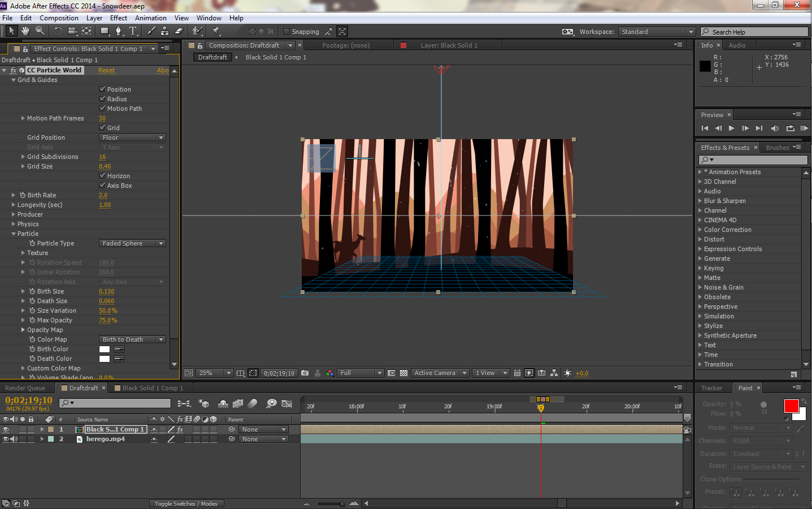The height and width of the screenshot is (509, 812).
Task: Click the Take Snapshot camera icon
Action: pyautogui.click(x=305, y=373)
